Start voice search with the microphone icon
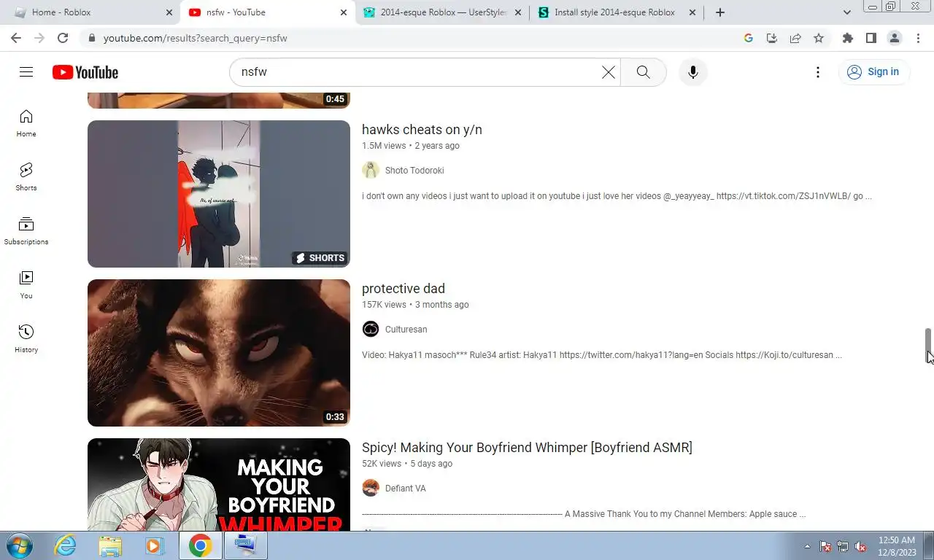The image size is (934, 560). [692, 71]
